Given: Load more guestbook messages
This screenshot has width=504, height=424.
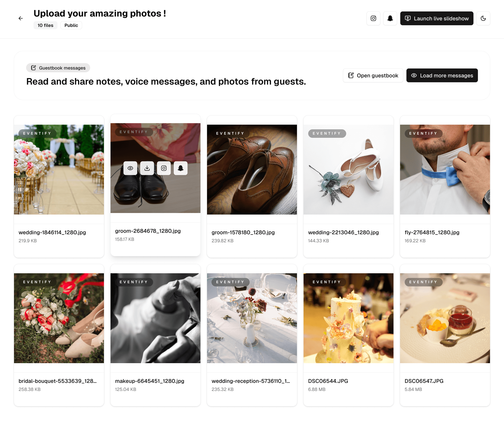Looking at the screenshot, I should pos(442,75).
